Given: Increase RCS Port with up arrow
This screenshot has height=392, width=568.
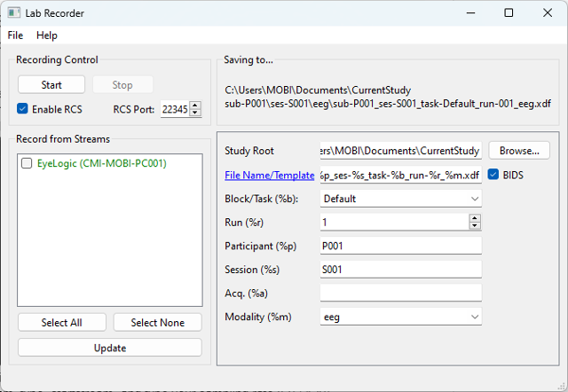Looking at the screenshot, I should click(x=195, y=105).
